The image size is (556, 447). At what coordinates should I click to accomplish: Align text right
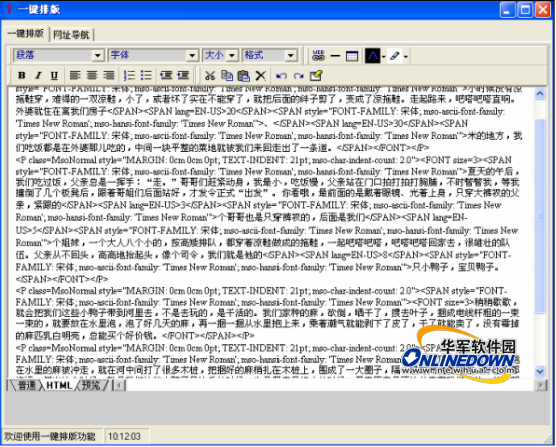(x=109, y=75)
